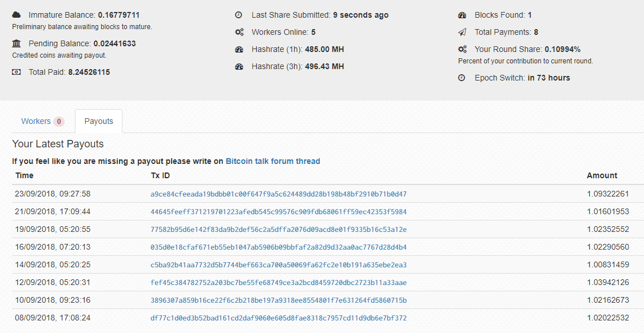This screenshot has width=644, height=333.
Task: Click the money icon beside Total Paid
Action: tap(17, 72)
